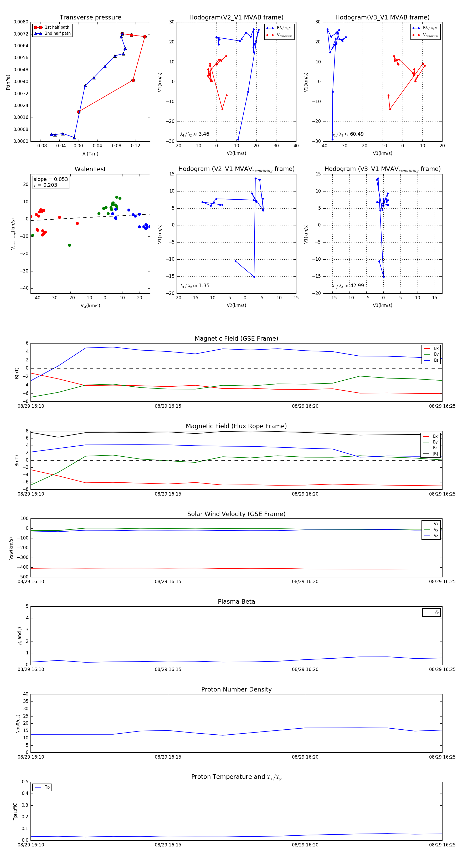The image size is (473, 868).
Task: Click '08/29 16:25' tick under GSE magnetic field plot
Action: [442, 406]
